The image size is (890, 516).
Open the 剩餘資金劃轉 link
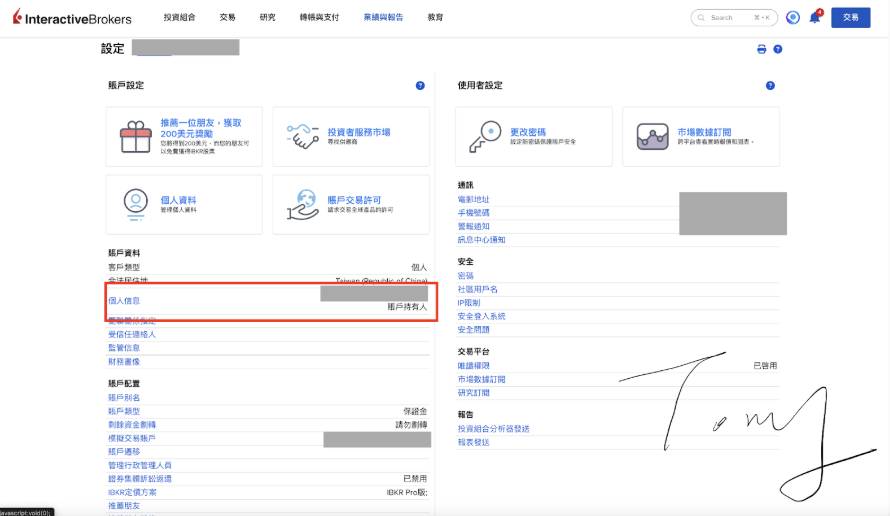click(132, 425)
